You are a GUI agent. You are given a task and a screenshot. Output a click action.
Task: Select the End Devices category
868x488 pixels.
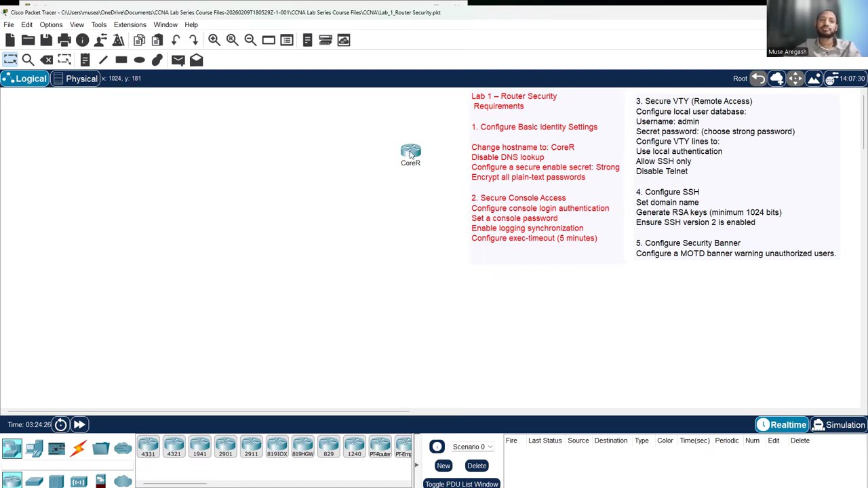click(35, 448)
